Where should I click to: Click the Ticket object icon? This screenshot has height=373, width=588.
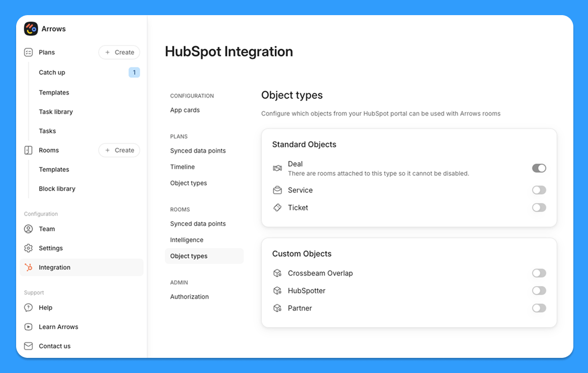pos(277,208)
